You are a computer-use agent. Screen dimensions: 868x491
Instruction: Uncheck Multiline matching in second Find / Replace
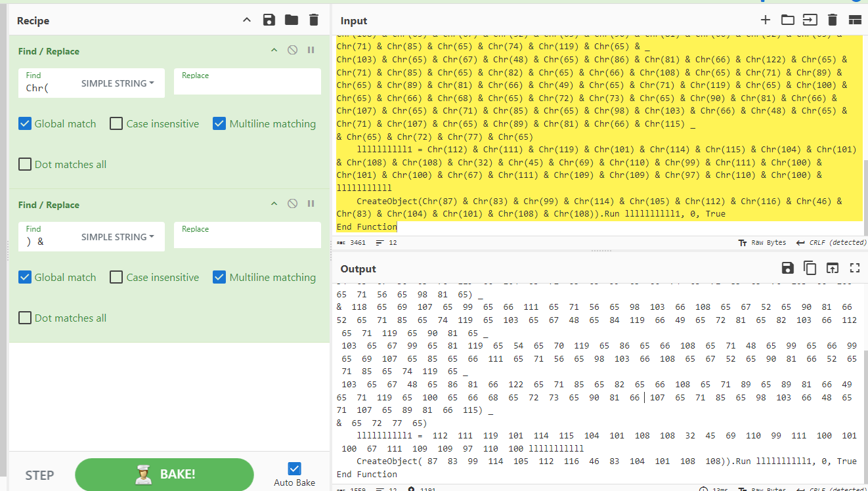[219, 277]
